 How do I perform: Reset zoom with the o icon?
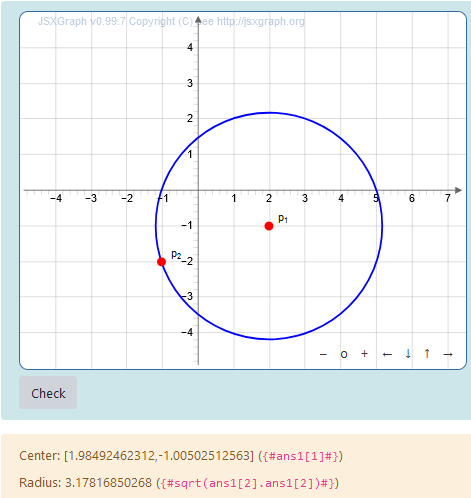click(x=344, y=354)
